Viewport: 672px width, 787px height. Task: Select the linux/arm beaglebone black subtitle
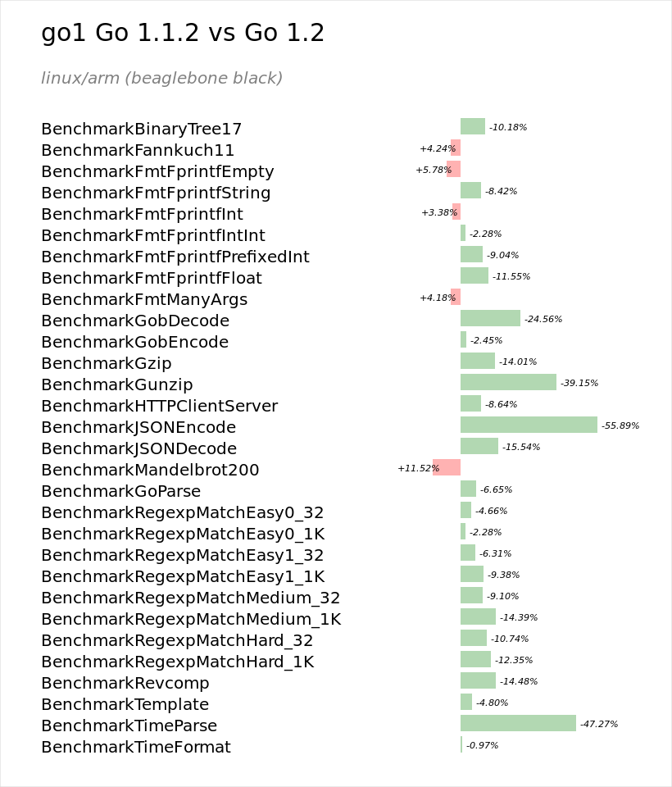pos(161,79)
